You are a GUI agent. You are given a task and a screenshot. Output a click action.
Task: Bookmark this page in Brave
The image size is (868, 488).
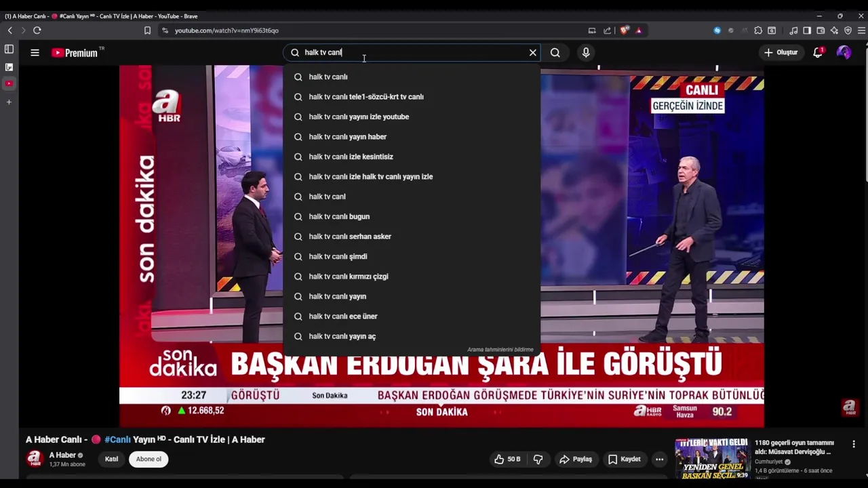pos(147,30)
